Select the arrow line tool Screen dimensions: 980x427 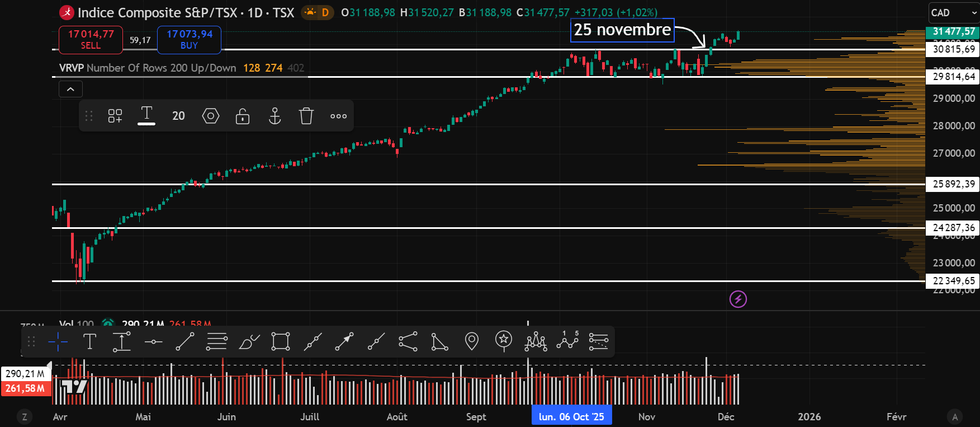344,341
